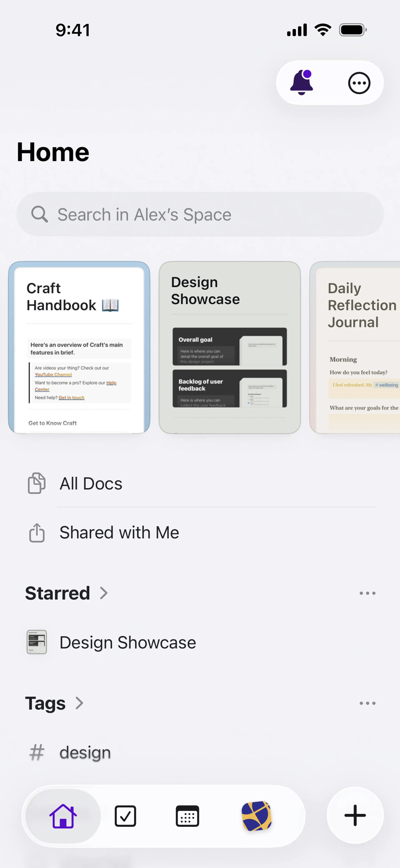Open Starred section's three-dot options
Viewport: 400px width, 868px height.
[x=367, y=593]
